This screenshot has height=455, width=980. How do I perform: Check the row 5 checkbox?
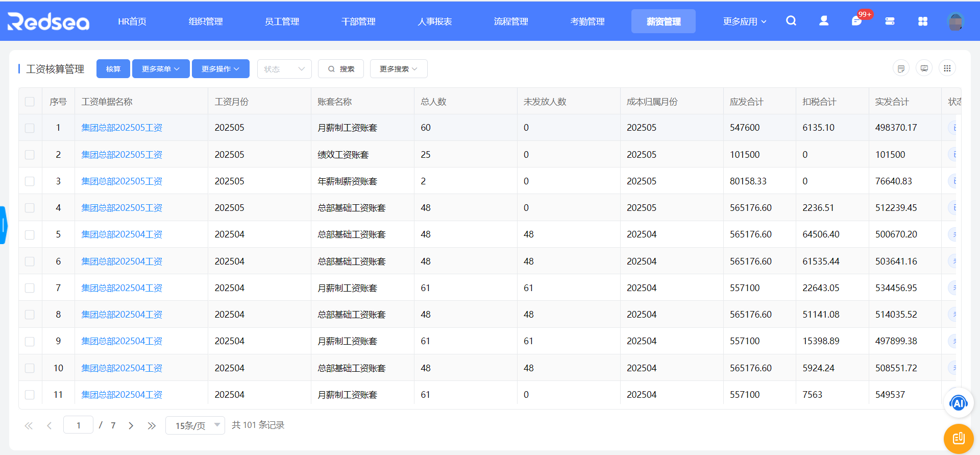coord(30,234)
